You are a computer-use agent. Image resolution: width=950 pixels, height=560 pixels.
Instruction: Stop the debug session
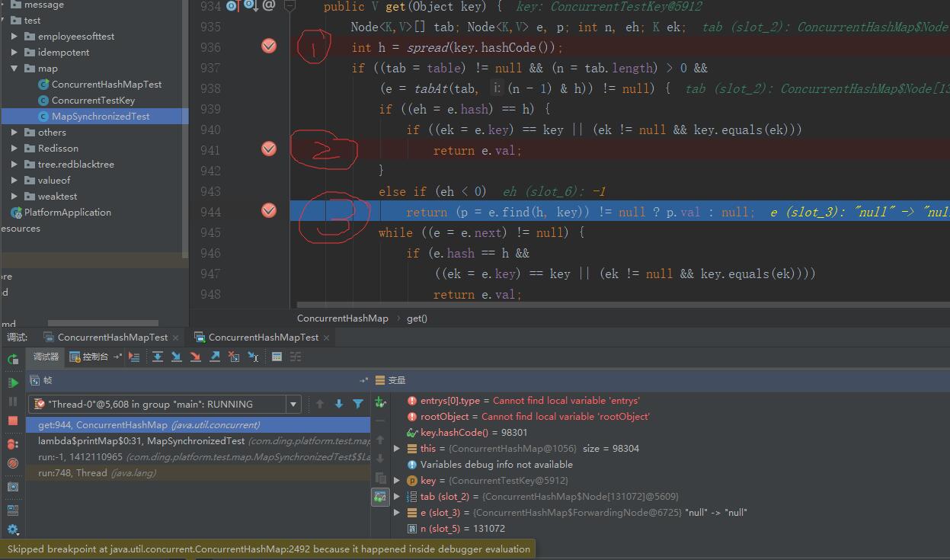pyautogui.click(x=12, y=421)
